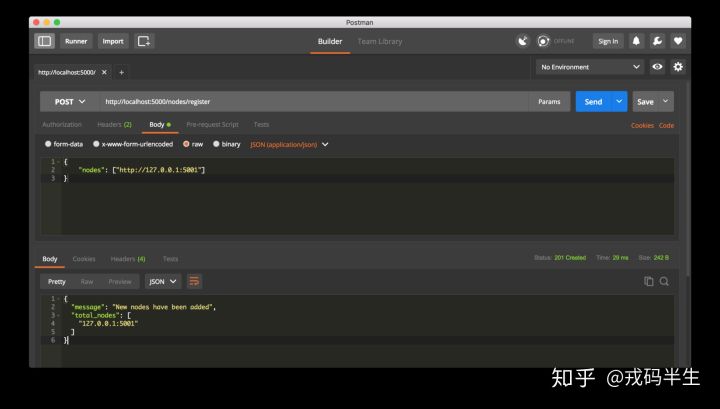Select the form-data body type
This screenshot has width=720, height=409.
[64, 144]
